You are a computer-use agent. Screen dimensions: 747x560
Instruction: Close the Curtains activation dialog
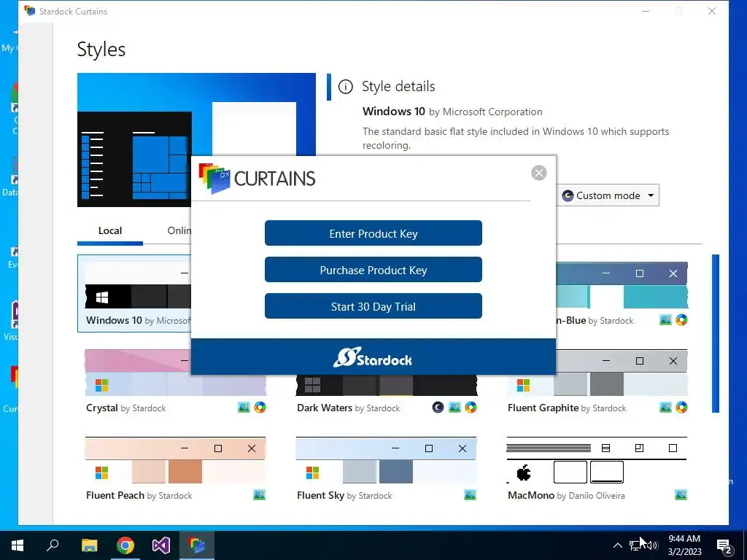pos(539,173)
